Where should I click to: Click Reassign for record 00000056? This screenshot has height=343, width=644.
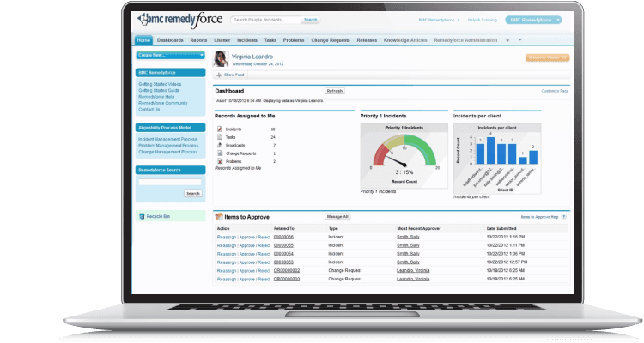[x=227, y=238]
